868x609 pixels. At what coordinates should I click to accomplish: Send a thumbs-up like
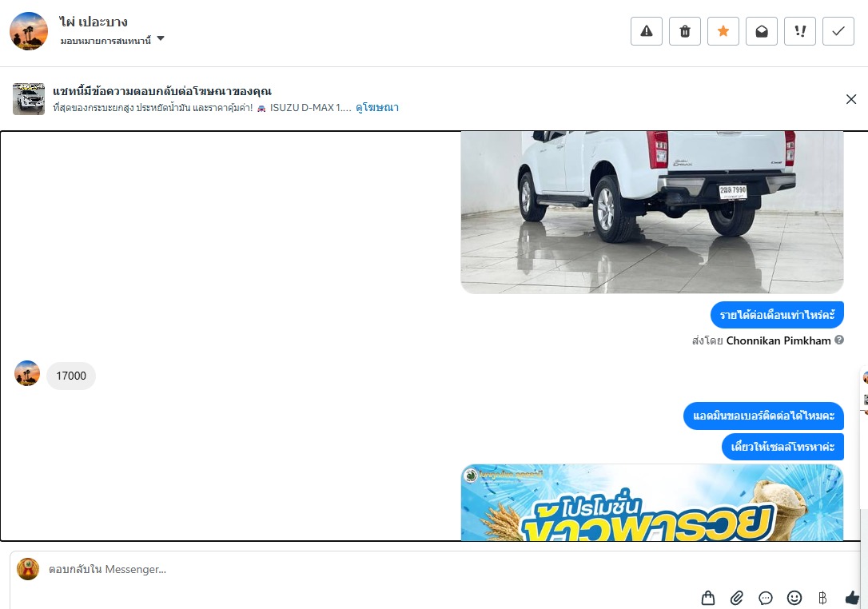pyautogui.click(x=853, y=598)
